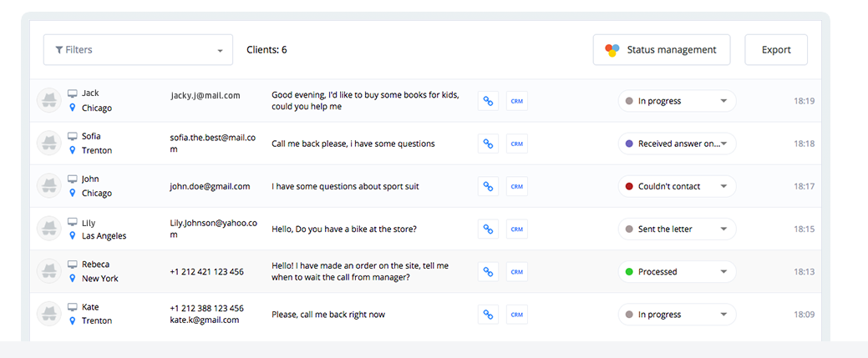868x358 pixels.
Task: Click the Export button
Action: point(775,50)
